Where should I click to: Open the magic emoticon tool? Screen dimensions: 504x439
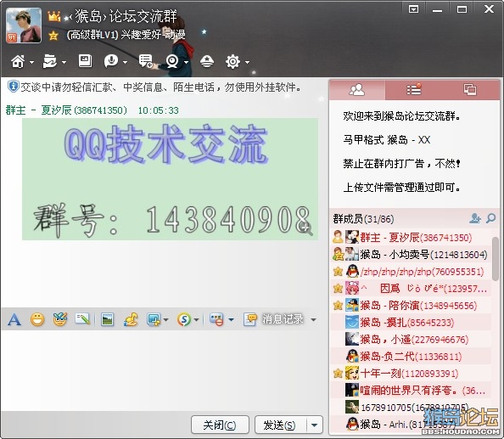tap(60, 319)
